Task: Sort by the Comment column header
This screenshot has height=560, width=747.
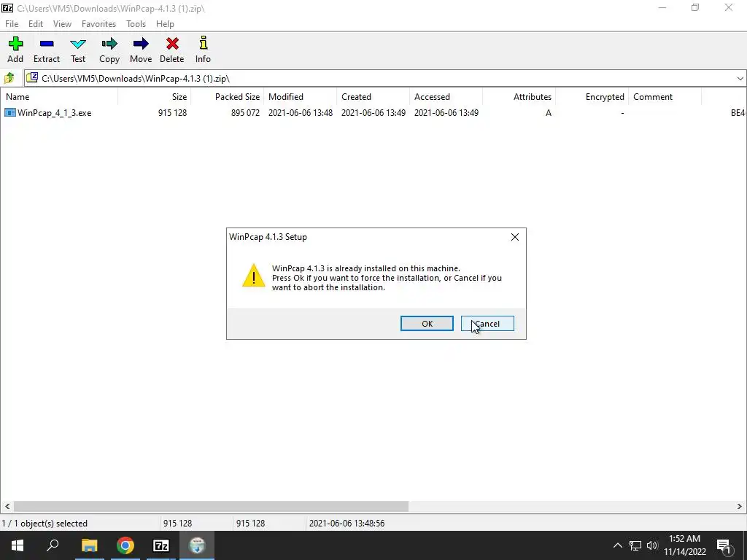Action: (x=665, y=97)
